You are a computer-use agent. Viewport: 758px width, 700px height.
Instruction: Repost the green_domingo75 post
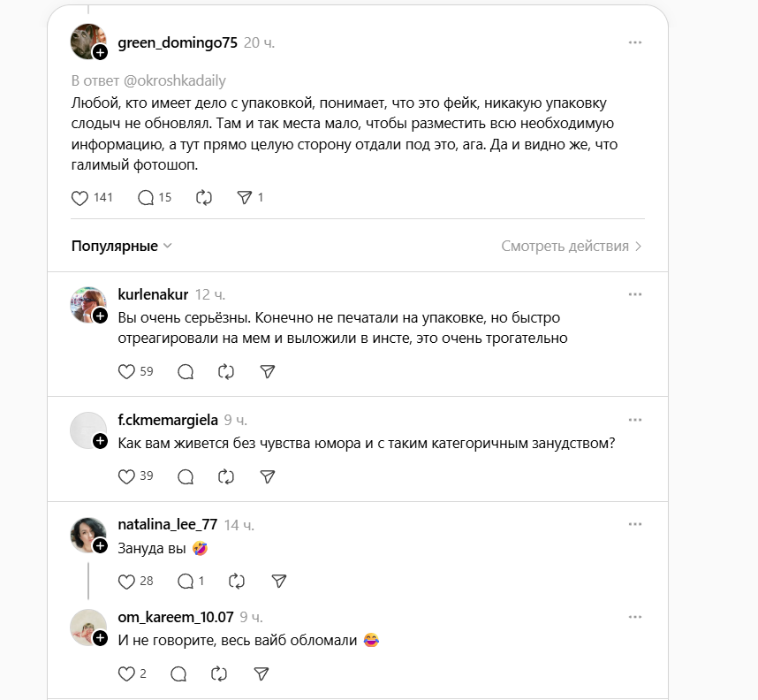pyautogui.click(x=204, y=198)
